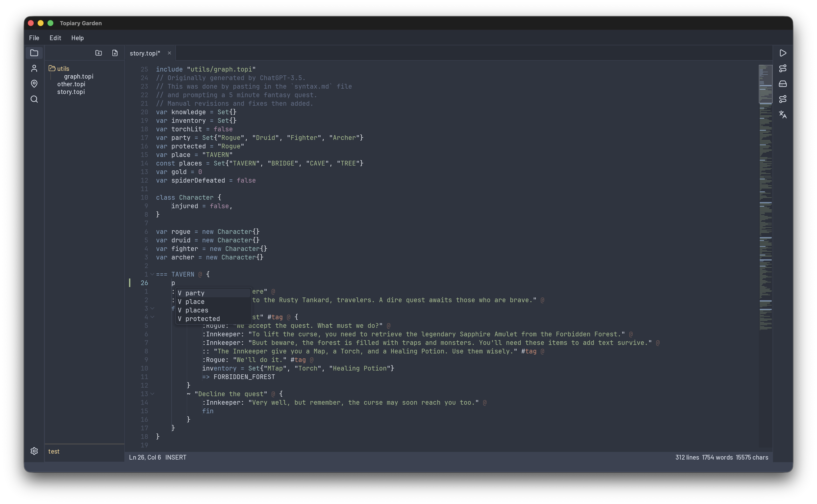Collapse the TAVERN block fold chevron
This screenshot has width=817, height=504.
(152, 274)
